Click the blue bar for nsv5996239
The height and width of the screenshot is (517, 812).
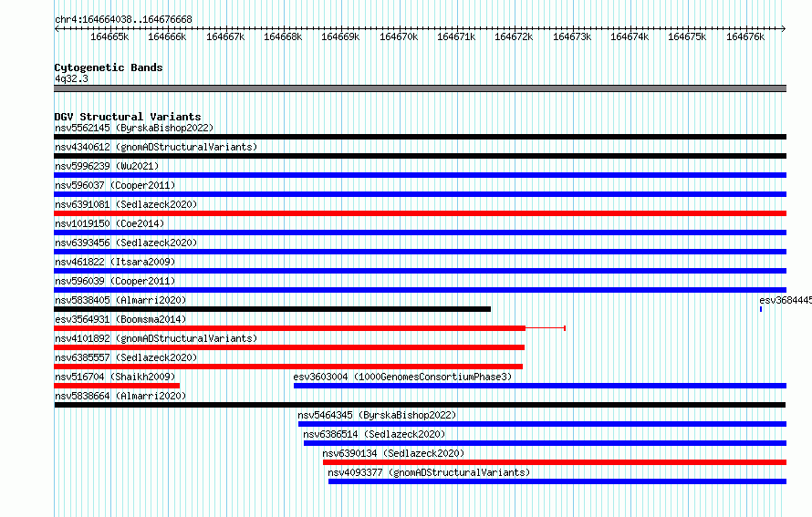click(420, 175)
